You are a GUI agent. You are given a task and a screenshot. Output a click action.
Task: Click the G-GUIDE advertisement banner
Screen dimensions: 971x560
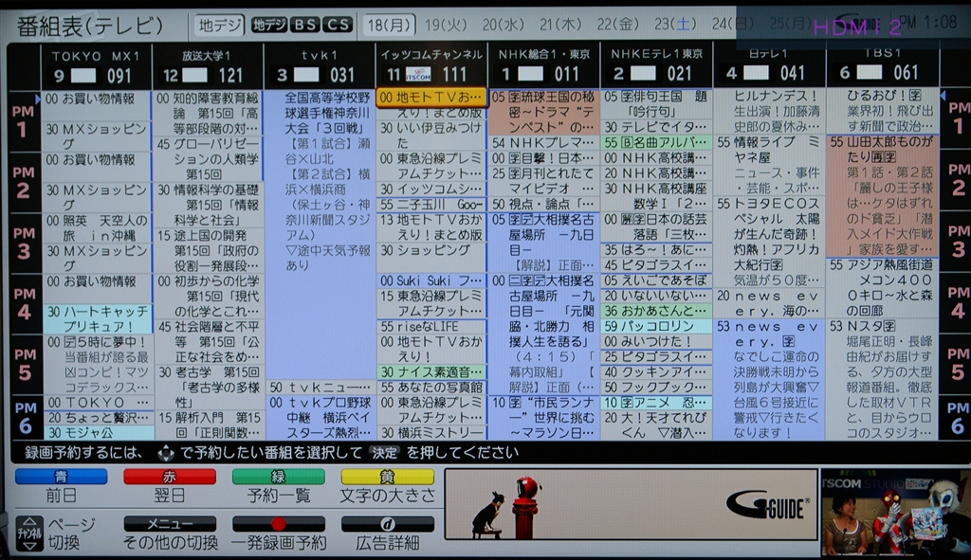pos(631,504)
